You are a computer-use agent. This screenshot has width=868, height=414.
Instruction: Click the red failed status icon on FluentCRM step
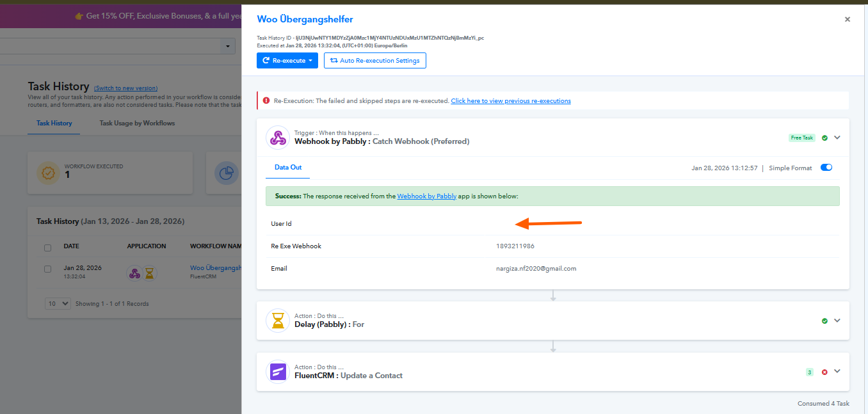[x=824, y=372]
